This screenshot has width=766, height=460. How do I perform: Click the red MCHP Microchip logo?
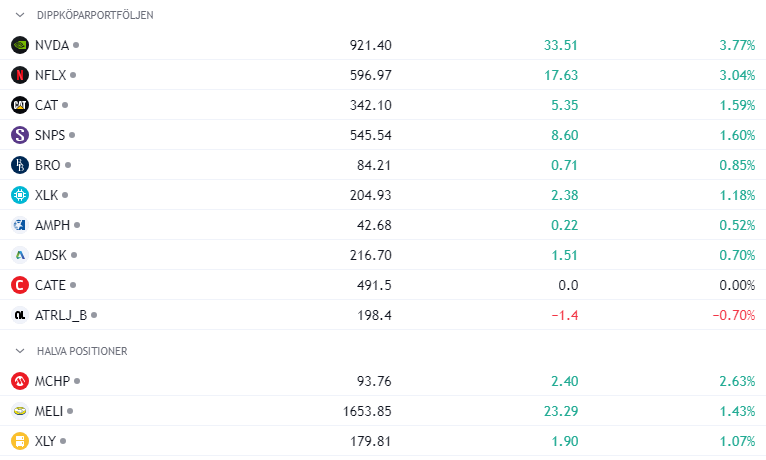(20, 381)
